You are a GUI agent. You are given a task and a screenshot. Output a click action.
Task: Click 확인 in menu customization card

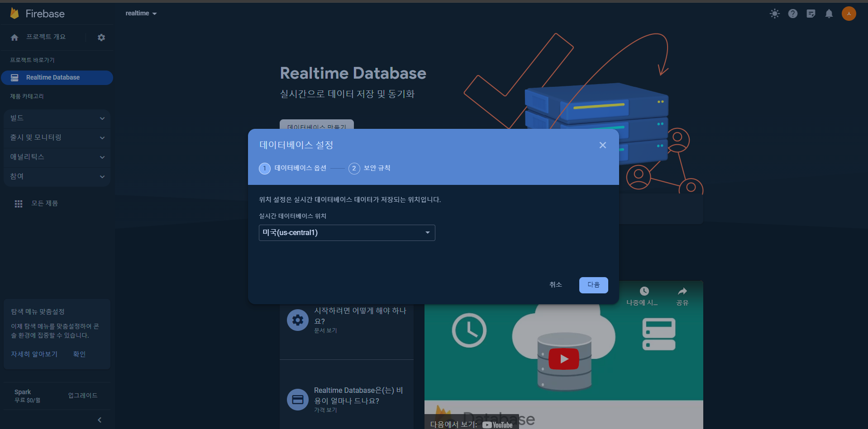[x=80, y=354]
